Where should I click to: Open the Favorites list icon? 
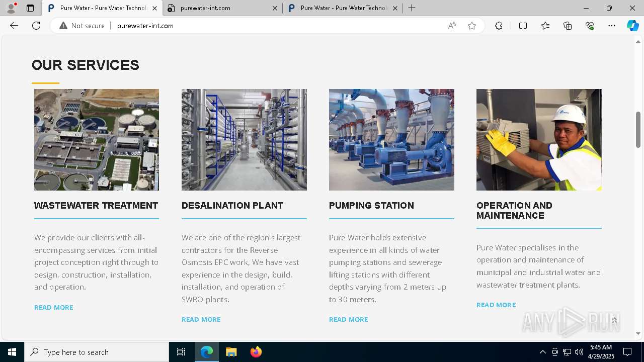545,26
